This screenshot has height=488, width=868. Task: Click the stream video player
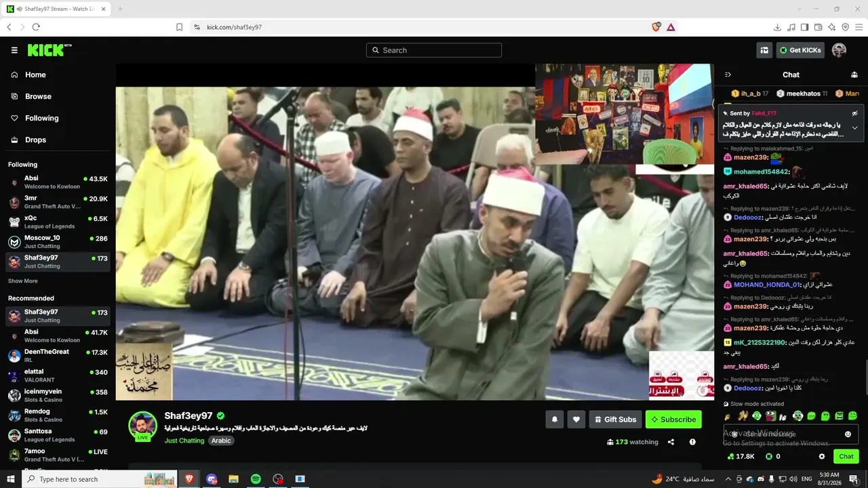(414, 232)
